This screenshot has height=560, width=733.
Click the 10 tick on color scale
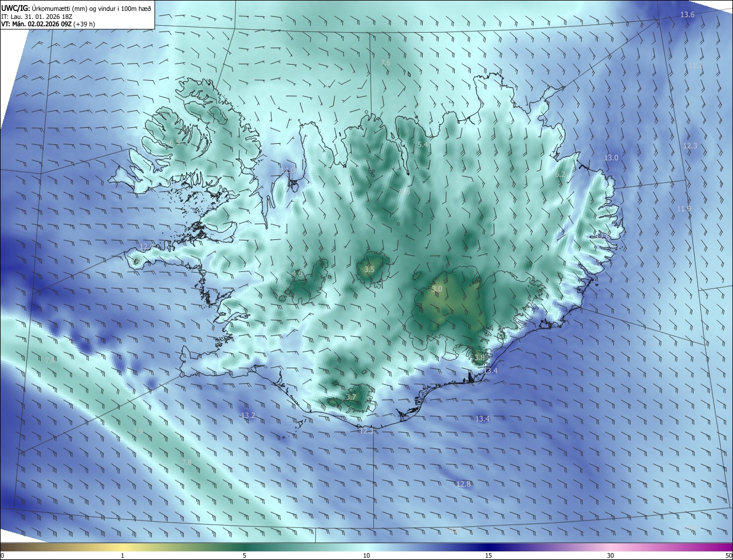click(366, 555)
